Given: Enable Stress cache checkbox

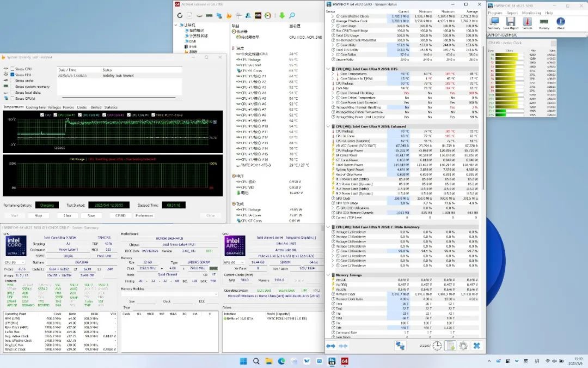Looking at the screenshot, I should tap(13, 80).
